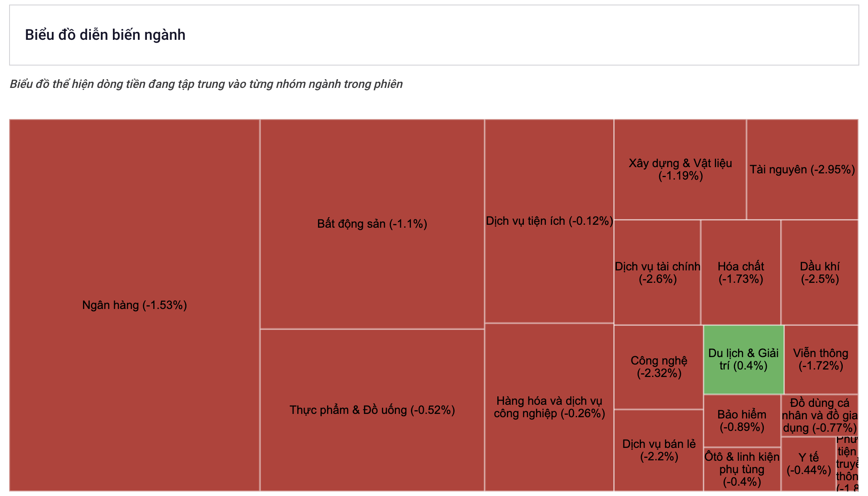Viewport: 868px width, 496px height.
Task: Click Đồ dùng cá nhân và đồ gia dụng tile
Action: 819,415
